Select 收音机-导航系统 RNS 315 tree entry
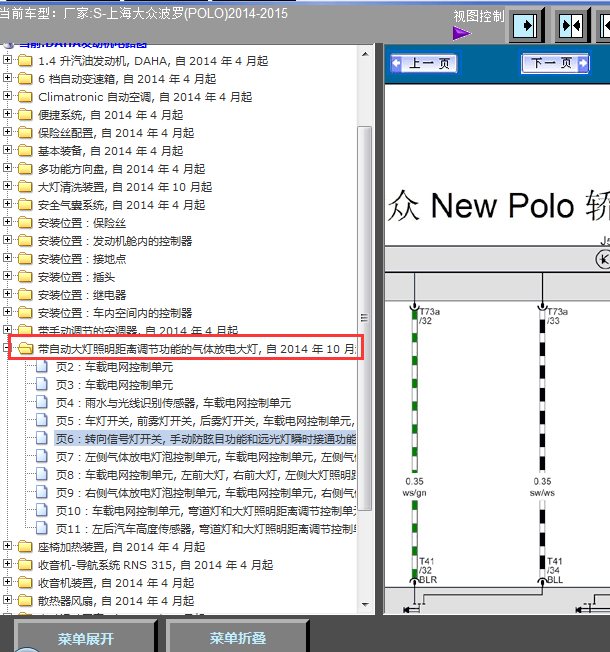This screenshot has width=610, height=652. [x=156, y=565]
